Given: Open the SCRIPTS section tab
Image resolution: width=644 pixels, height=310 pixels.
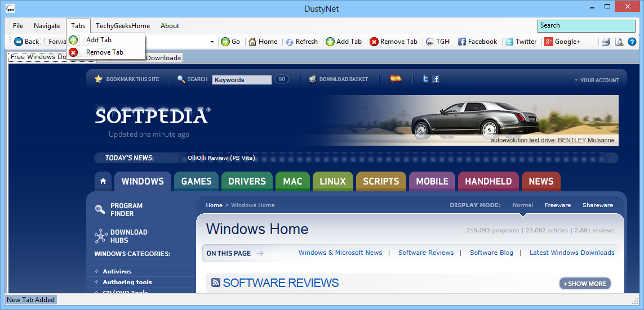Looking at the screenshot, I should [381, 181].
